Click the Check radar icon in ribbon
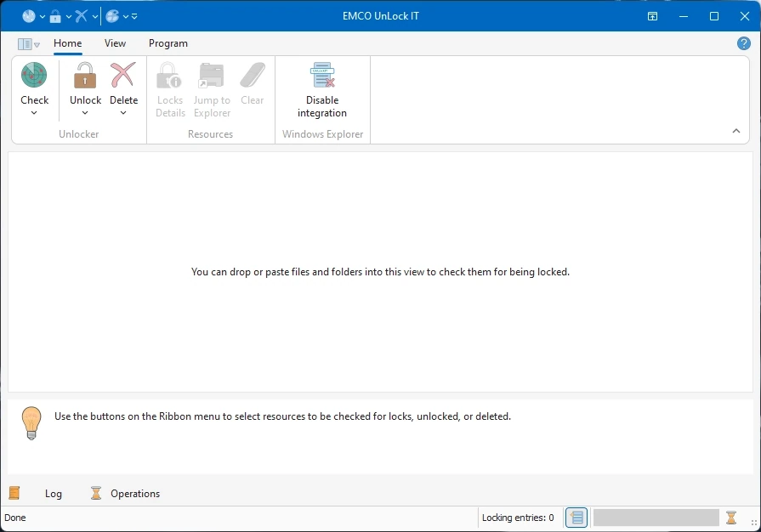This screenshot has width=761, height=532. pos(34,76)
